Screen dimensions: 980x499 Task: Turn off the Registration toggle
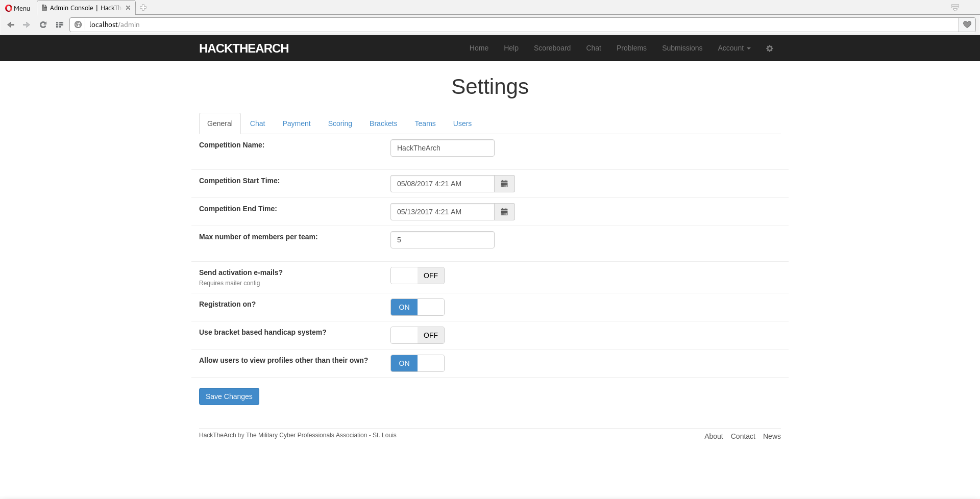click(417, 307)
